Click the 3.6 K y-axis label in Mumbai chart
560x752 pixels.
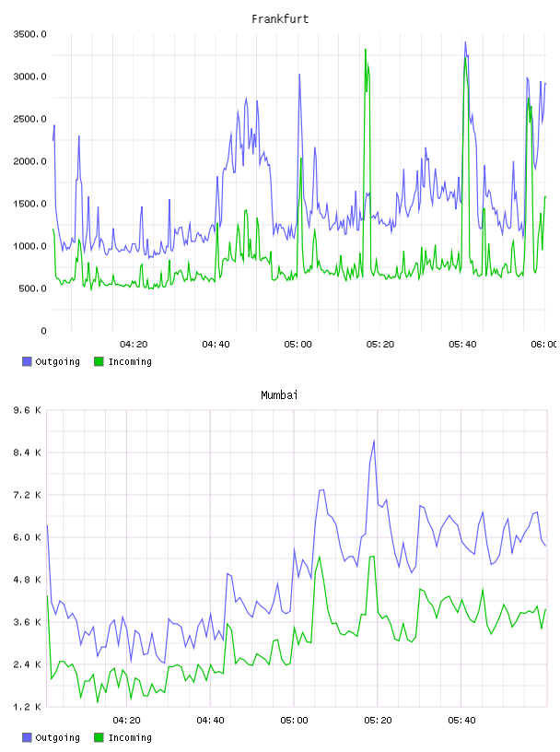click(x=28, y=622)
